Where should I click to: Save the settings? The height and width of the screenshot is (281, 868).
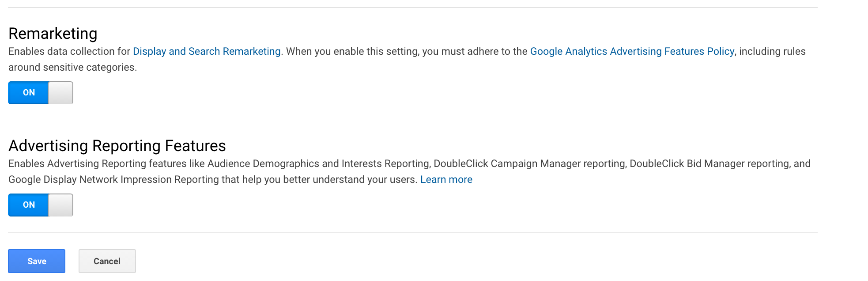[x=37, y=261]
